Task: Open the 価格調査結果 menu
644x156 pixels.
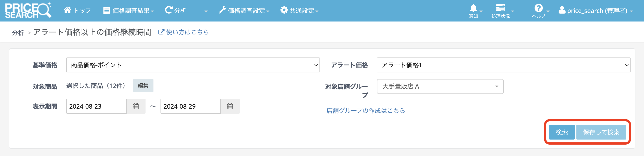Action: (x=129, y=11)
